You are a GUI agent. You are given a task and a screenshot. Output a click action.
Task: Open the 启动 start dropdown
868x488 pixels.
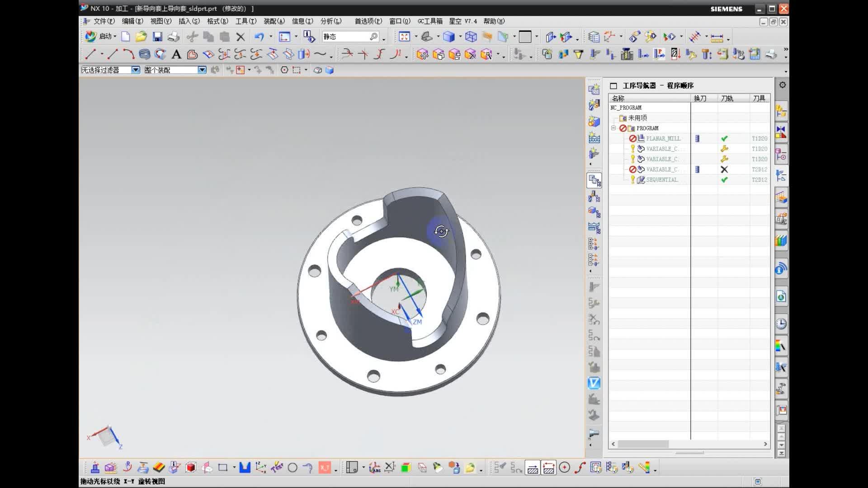point(101,37)
